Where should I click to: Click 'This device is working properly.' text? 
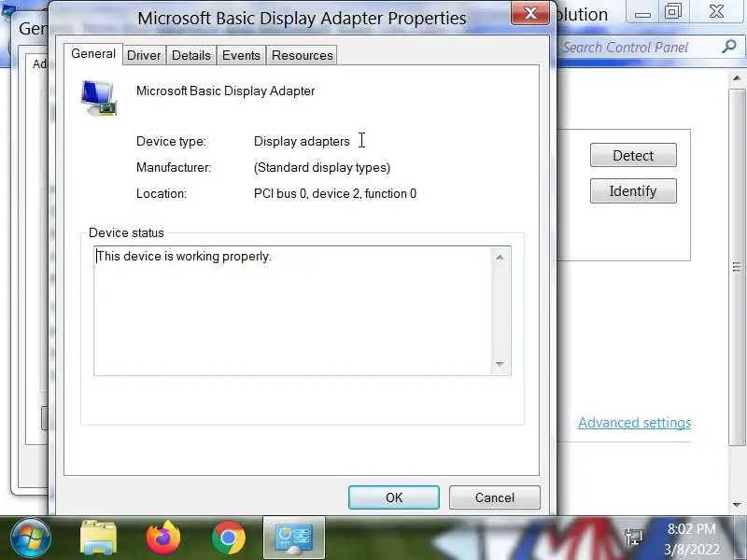pos(184,256)
